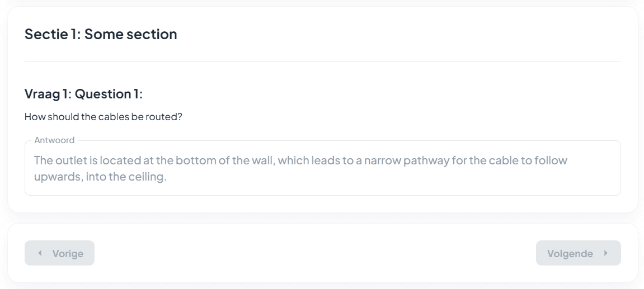Click the Antwoord field label

coord(54,140)
